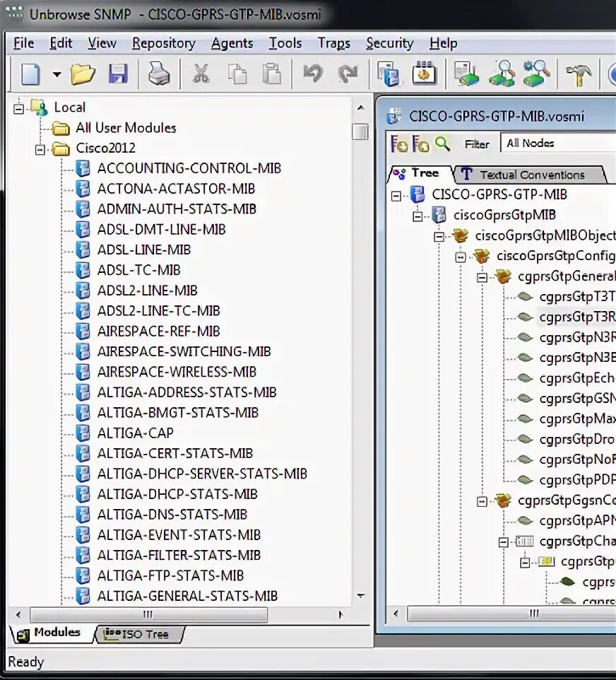Click the Redo arrow icon
This screenshot has width=616, height=680.
click(x=348, y=74)
